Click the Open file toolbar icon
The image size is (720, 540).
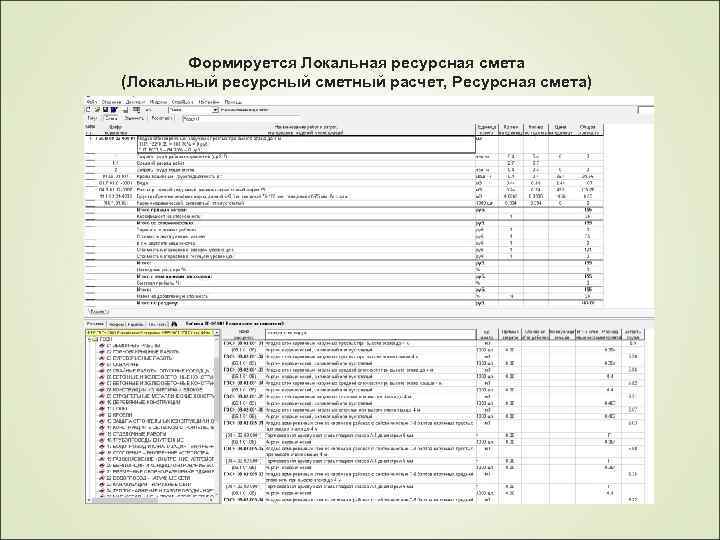(x=97, y=110)
